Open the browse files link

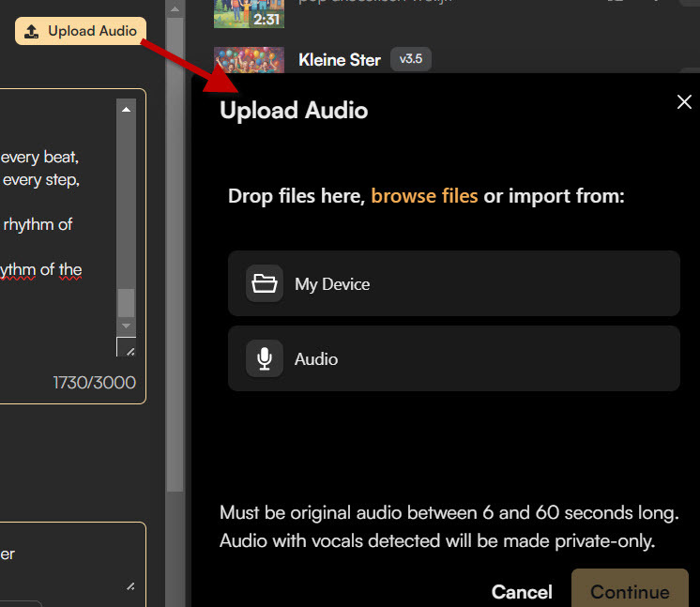click(x=424, y=196)
